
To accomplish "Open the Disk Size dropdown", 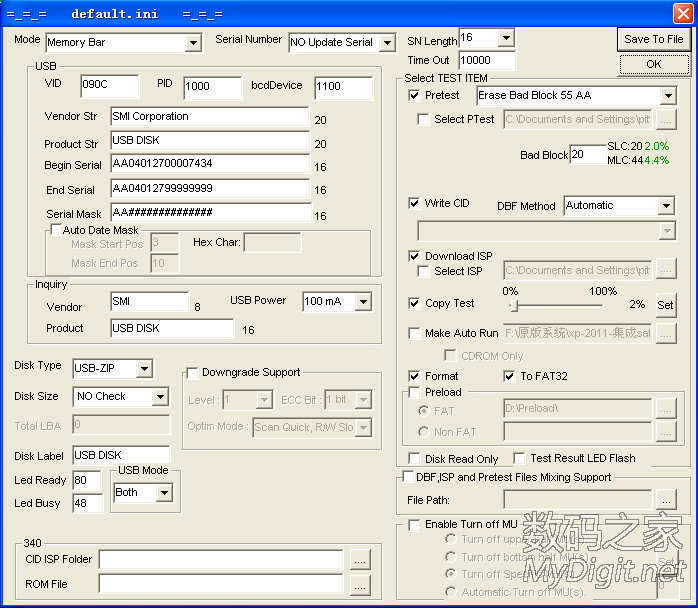I will tap(160, 397).
